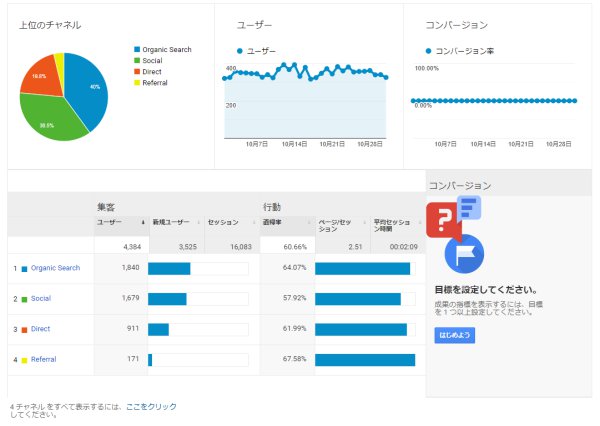This screenshot has height=426, width=600.
Task: Click the orange Direct pie slice
Action: [x=42, y=78]
